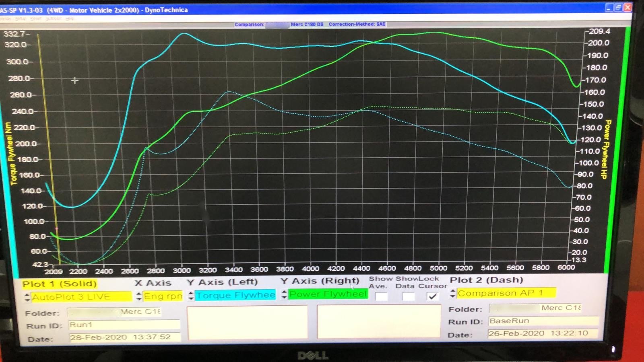This screenshot has width=644, height=362.
Task: Enable the Show Ave. checkbox
Action: pos(381,297)
